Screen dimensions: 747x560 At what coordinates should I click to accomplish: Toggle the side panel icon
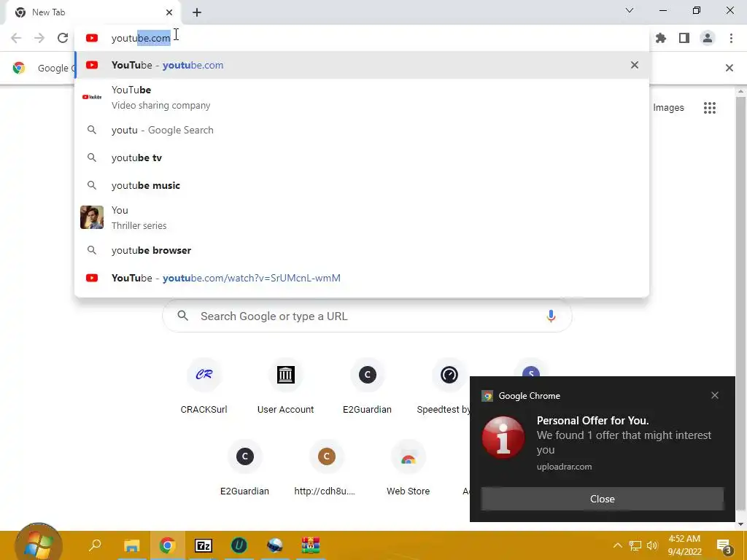click(x=684, y=38)
